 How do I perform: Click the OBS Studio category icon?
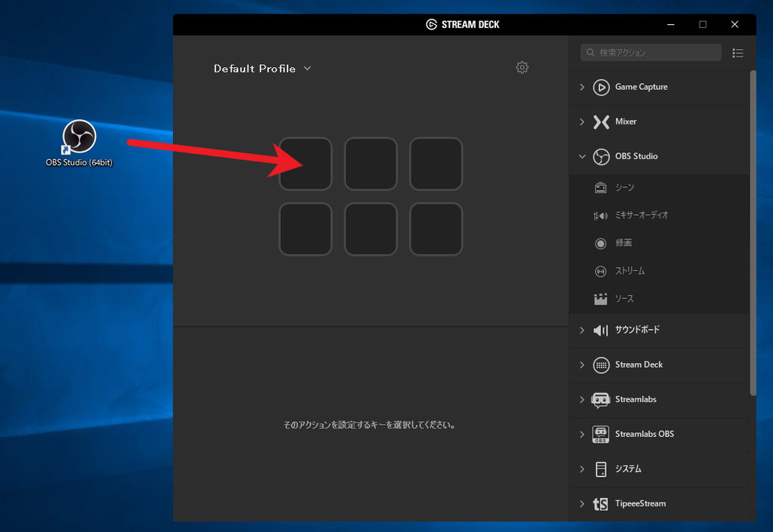coord(601,157)
